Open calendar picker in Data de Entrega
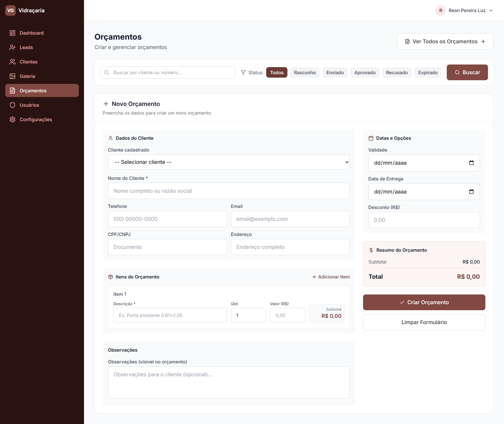This screenshot has height=424, width=504. point(471,192)
